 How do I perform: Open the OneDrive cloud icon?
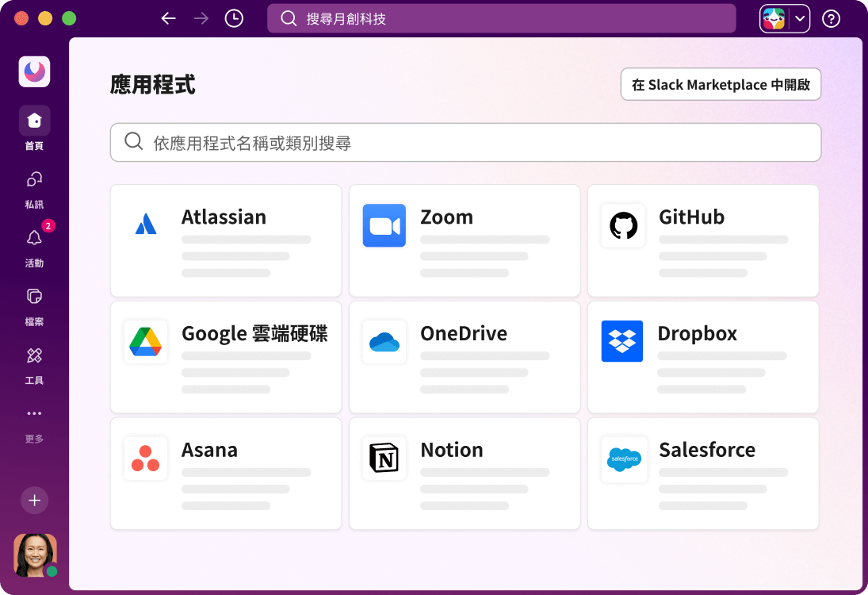384,342
